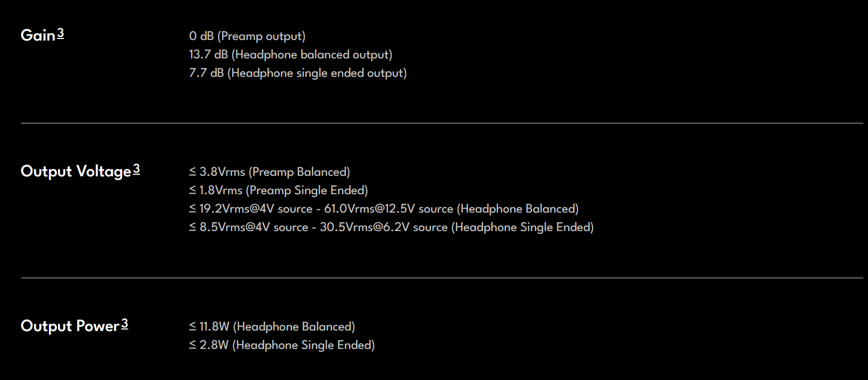Open footnote 3 link beside Output Power
The height and width of the screenshot is (380, 868).
point(124,324)
